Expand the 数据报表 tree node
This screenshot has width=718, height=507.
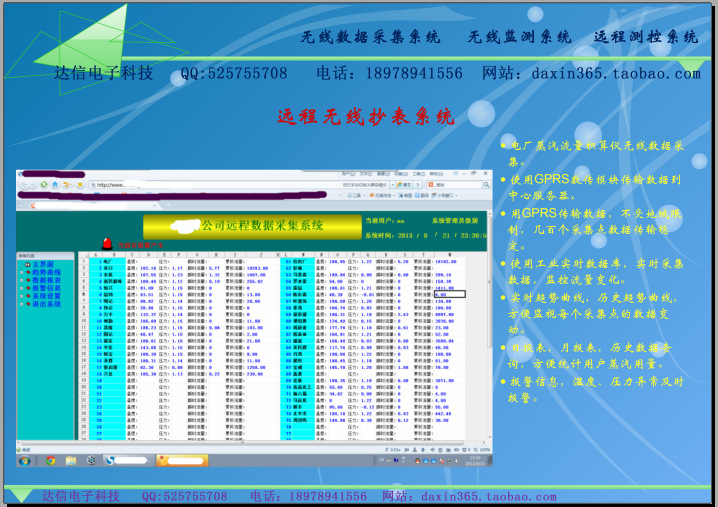pos(22,280)
